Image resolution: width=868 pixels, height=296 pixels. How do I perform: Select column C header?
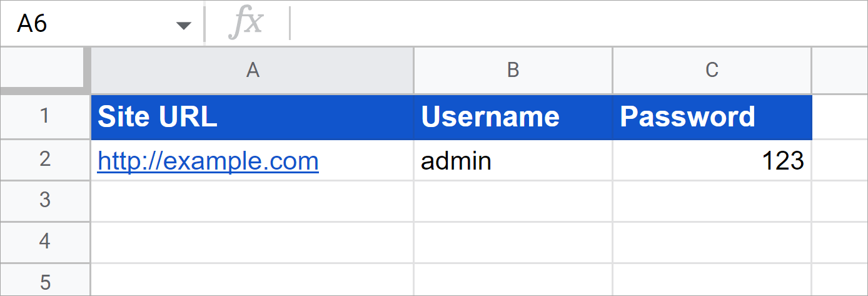point(712,70)
